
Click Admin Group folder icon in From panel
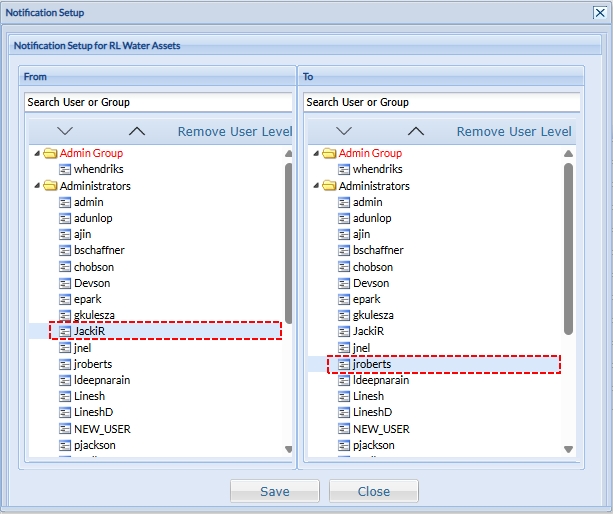50,154
